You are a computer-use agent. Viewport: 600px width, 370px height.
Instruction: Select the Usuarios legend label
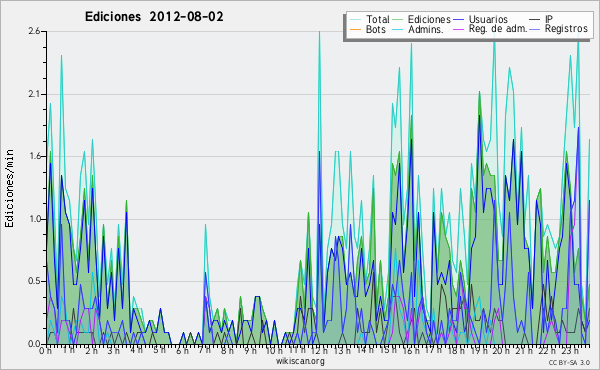(x=488, y=19)
